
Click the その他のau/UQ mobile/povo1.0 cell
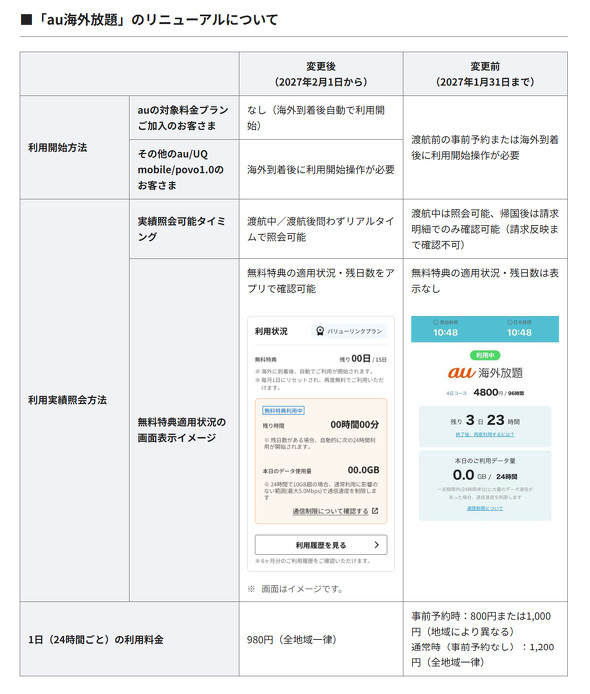184,170
